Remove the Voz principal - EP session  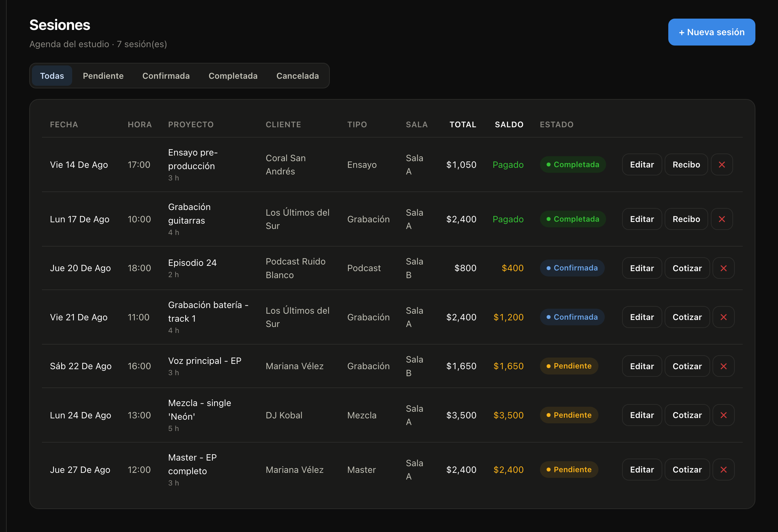(x=723, y=366)
